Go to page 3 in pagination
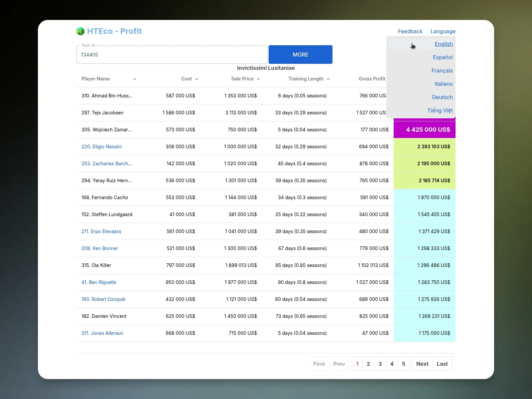The image size is (532, 399). coord(380,364)
